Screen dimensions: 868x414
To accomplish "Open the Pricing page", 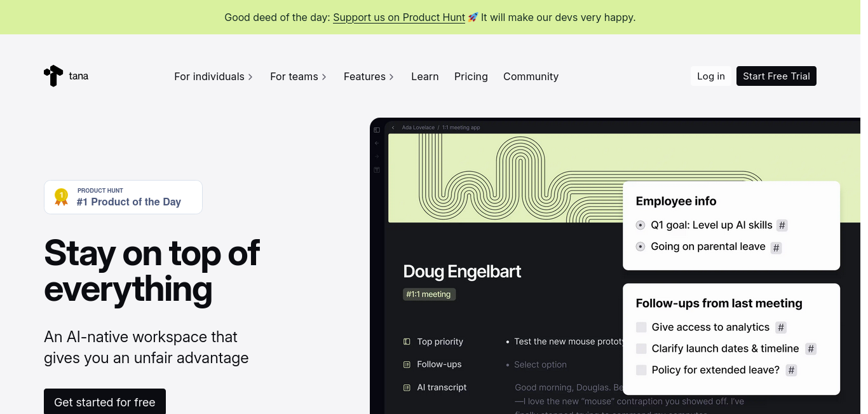I will (x=471, y=76).
